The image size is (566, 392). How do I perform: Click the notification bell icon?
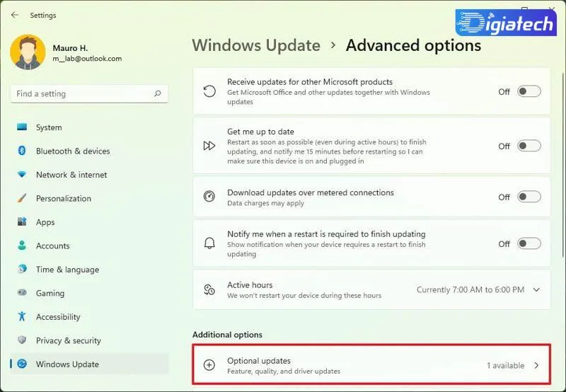[209, 243]
